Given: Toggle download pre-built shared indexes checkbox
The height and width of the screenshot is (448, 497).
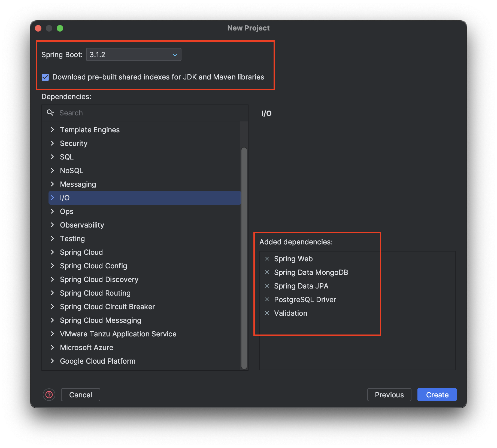Looking at the screenshot, I should tap(45, 77).
